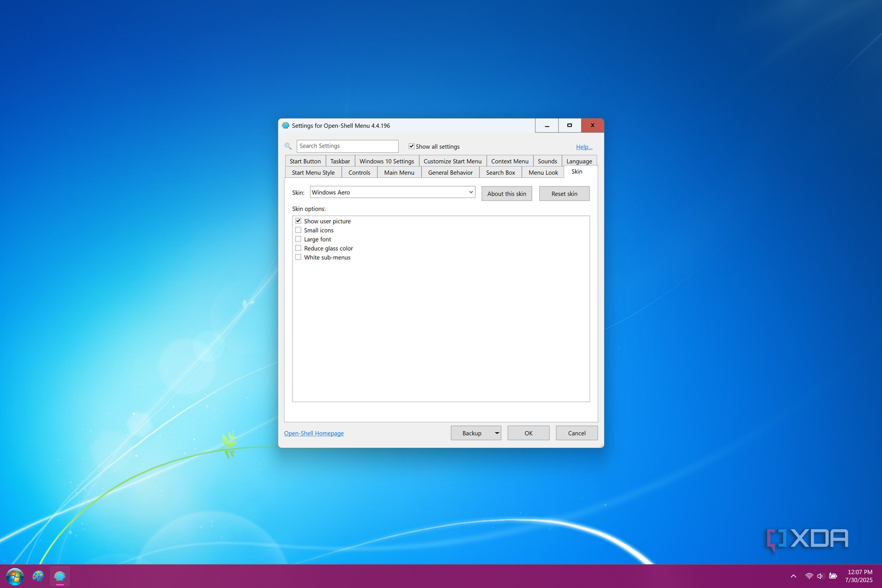Open the Controls tab
Viewport: 882px width, 588px height.
click(x=359, y=173)
